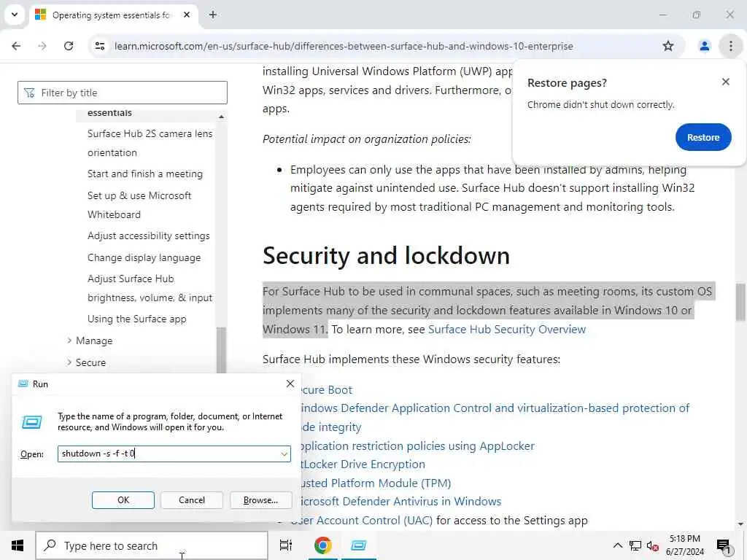Open the Windows Start menu
Screen dimensions: 747x560
coord(18,545)
